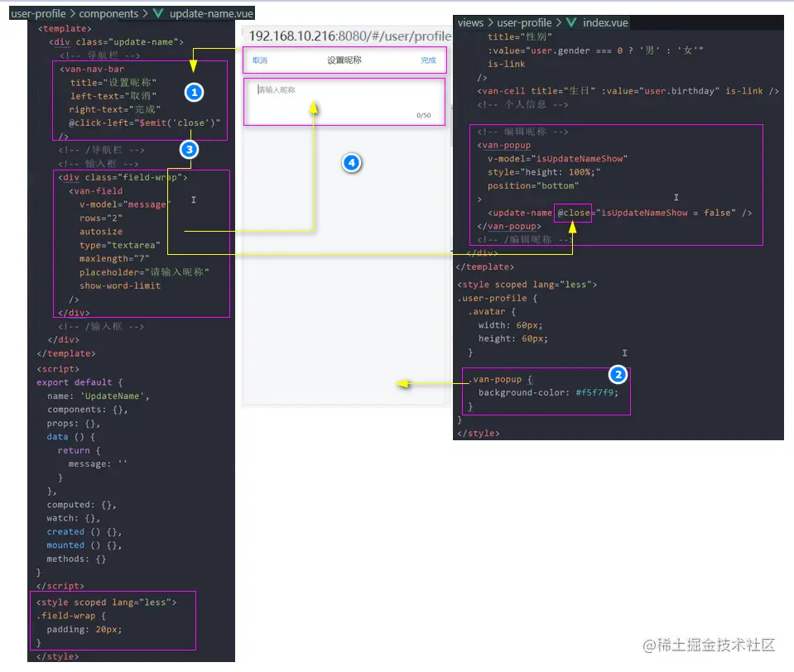Click the v-model="message" line
This screenshot has width=794, height=672.
pyautogui.click(x=125, y=204)
